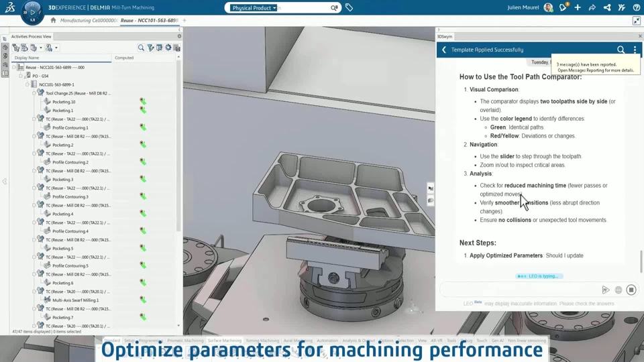Run search with the magnifier in top search box

pyautogui.click(x=334, y=8)
